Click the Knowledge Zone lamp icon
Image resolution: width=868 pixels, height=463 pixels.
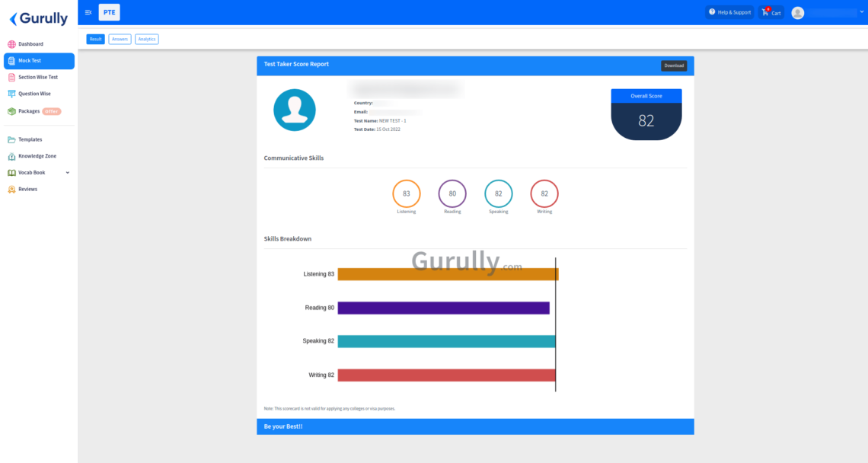pos(11,156)
